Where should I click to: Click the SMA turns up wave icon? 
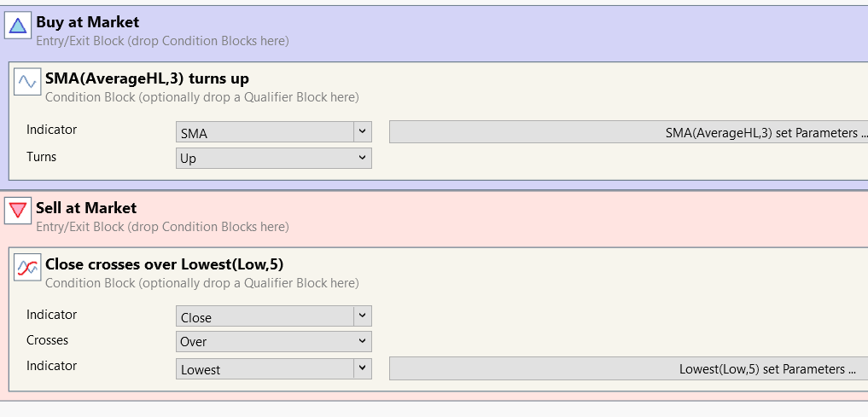pos(27,82)
